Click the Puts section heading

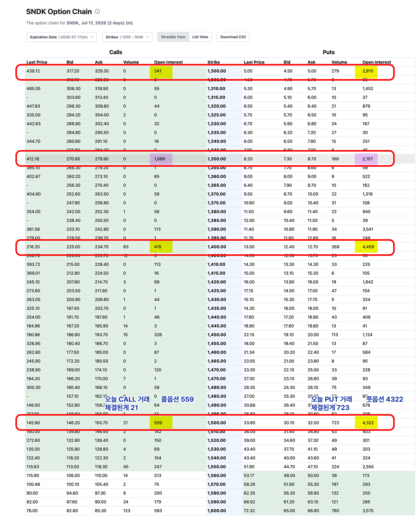point(329,52)
